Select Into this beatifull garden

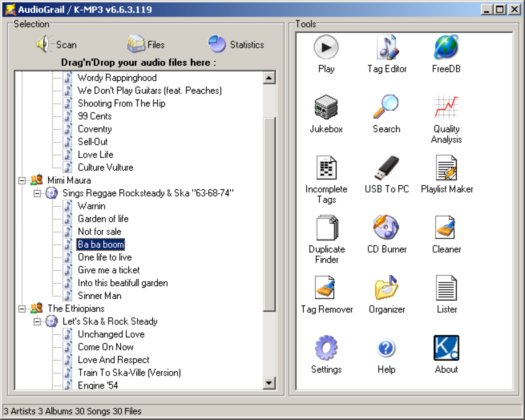(123, 283)
